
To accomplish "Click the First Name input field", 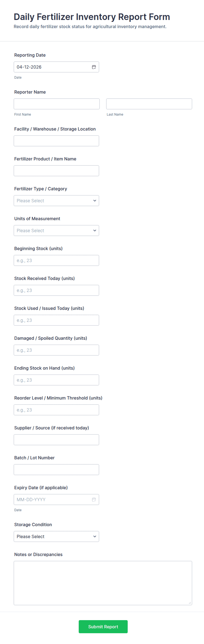I will pos(57,104).
